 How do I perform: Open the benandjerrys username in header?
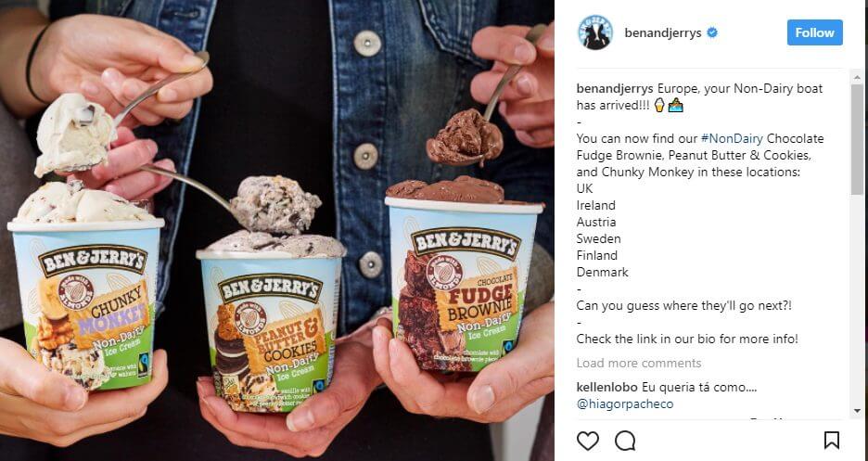(663, 32)
